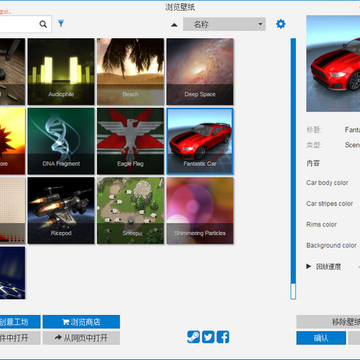Click the Car stripes color label
360x360 pixels.
329,204
